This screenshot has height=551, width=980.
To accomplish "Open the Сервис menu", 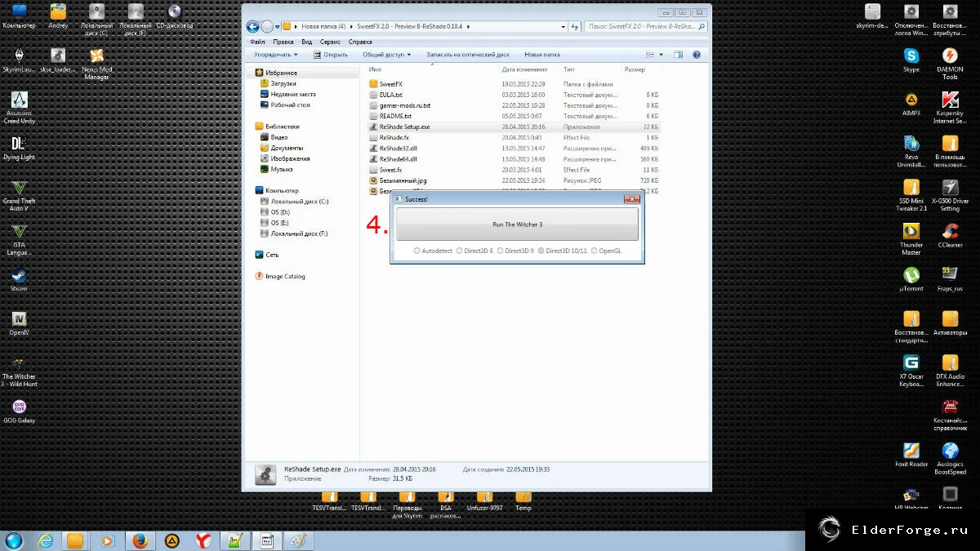I will tap(331, 42).
